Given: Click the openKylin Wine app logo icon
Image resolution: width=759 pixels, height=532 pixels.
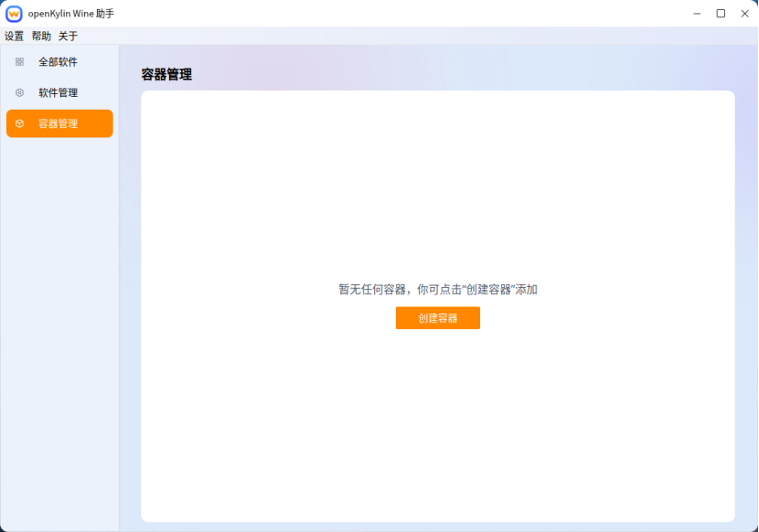Looking at the screenshot, I should pos(14,14).
